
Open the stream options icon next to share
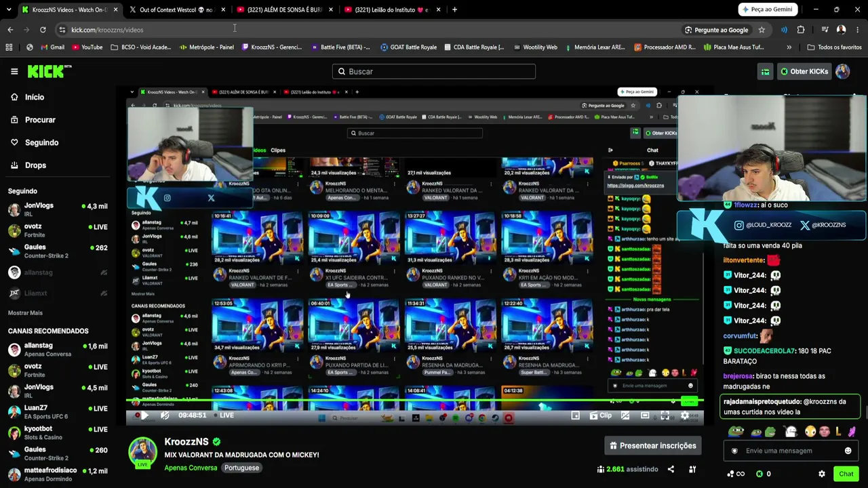[692, 469]
